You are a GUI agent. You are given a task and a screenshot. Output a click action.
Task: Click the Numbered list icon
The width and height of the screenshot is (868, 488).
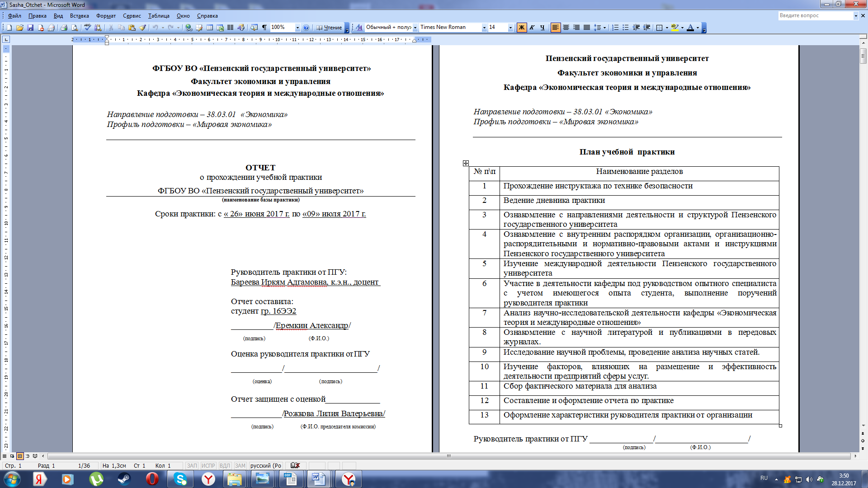pyautogui.click(x=615, y=28)
